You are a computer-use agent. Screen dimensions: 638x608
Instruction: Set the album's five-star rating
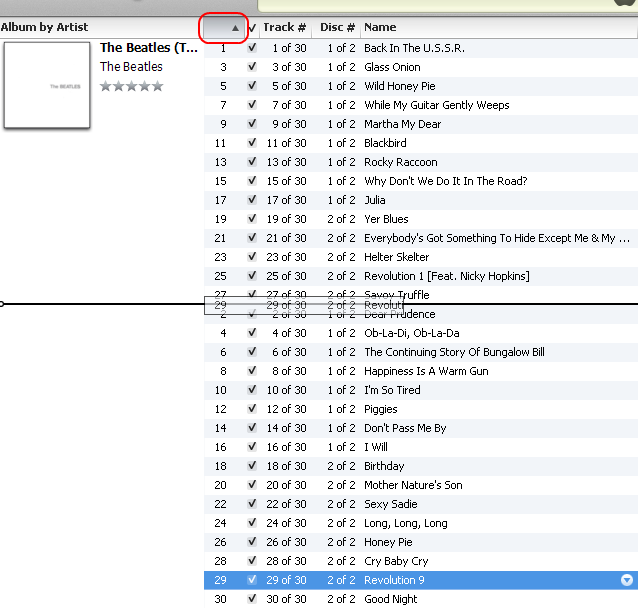pos(131,86)
